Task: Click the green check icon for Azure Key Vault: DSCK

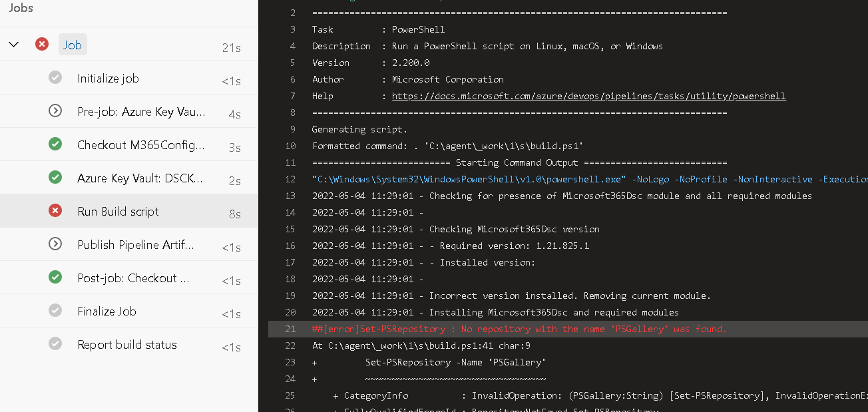Action: point(55,177)
